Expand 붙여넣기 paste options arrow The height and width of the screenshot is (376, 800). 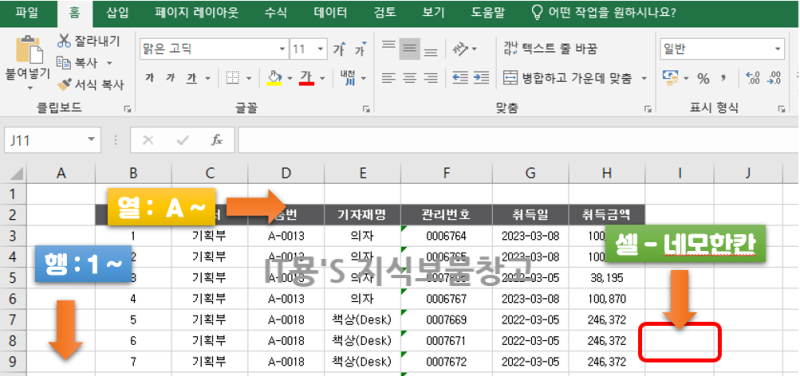click(x=29, y=88)
